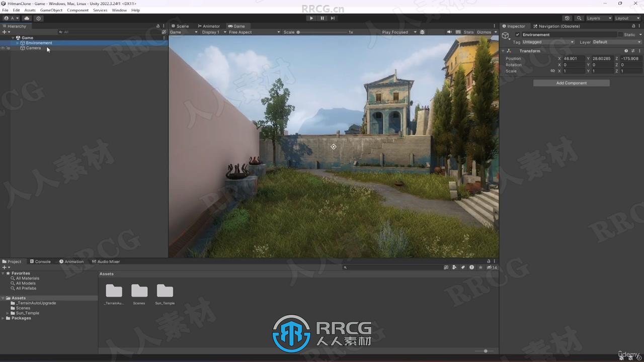Image resolution: width=644 pixels, height=362 pixels.
Task: Toggle the Gizmos button
Action: (x=484, y=32)
